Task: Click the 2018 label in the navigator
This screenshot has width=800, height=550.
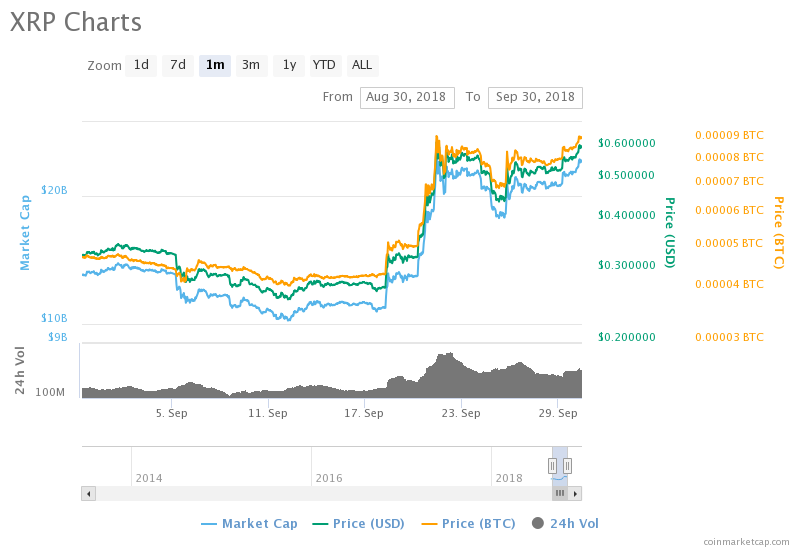Action: point(509,479)
